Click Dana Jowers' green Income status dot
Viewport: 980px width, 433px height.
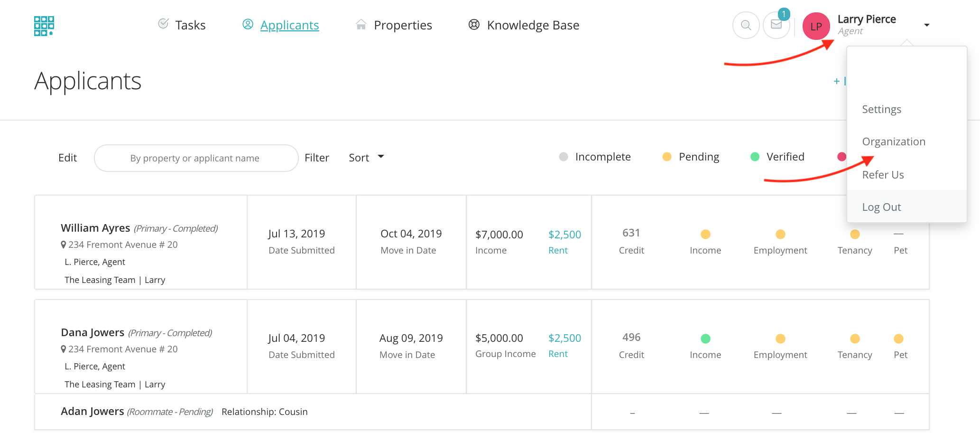coord(705,339)
